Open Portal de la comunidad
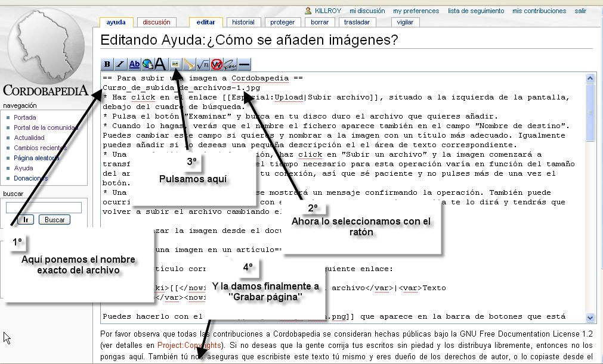This screenshot has height=364, width=603. point(46,127)
